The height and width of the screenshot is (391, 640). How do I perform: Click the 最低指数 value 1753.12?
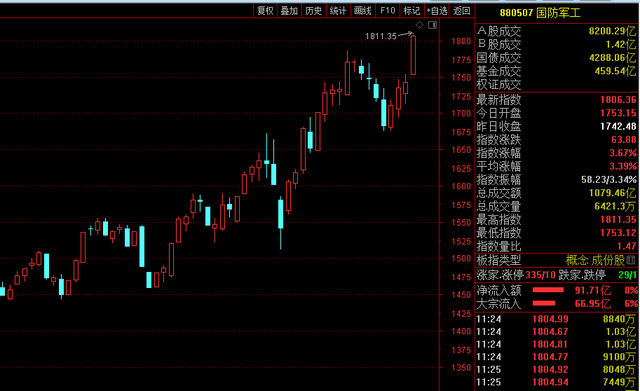tap(618, 233)
